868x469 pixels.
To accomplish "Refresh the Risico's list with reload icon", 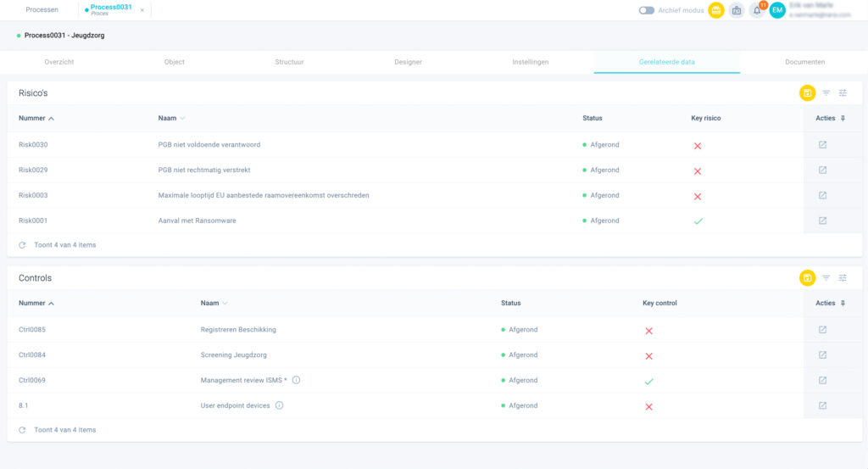I will click(22, 245).
